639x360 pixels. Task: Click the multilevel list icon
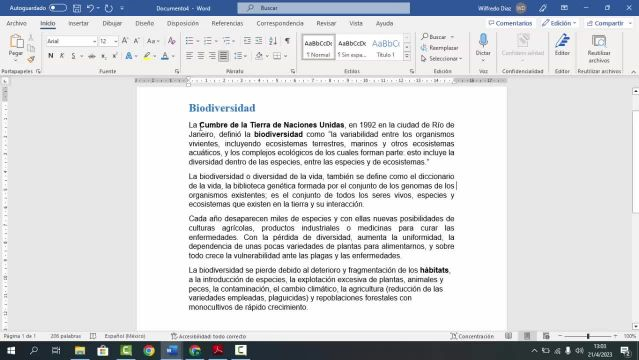pos(226,41)
